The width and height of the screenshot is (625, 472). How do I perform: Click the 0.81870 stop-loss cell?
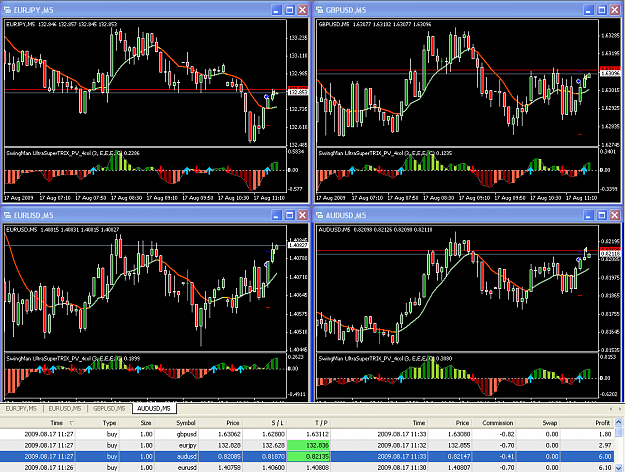273,456
